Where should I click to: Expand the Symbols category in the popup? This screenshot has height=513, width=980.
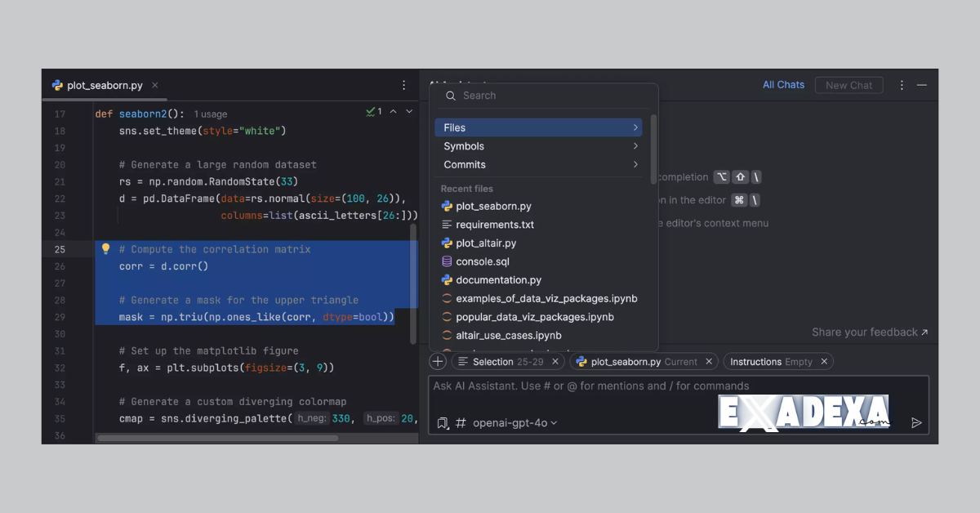(x=635, y=146)
